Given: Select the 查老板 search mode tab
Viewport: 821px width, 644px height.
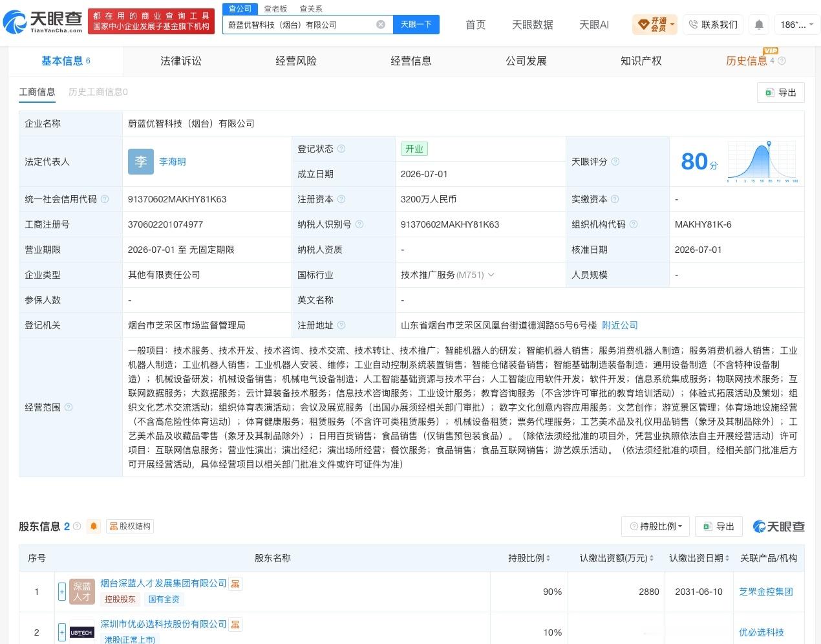Looking at the screenshot, I should (x=275, y=8).
